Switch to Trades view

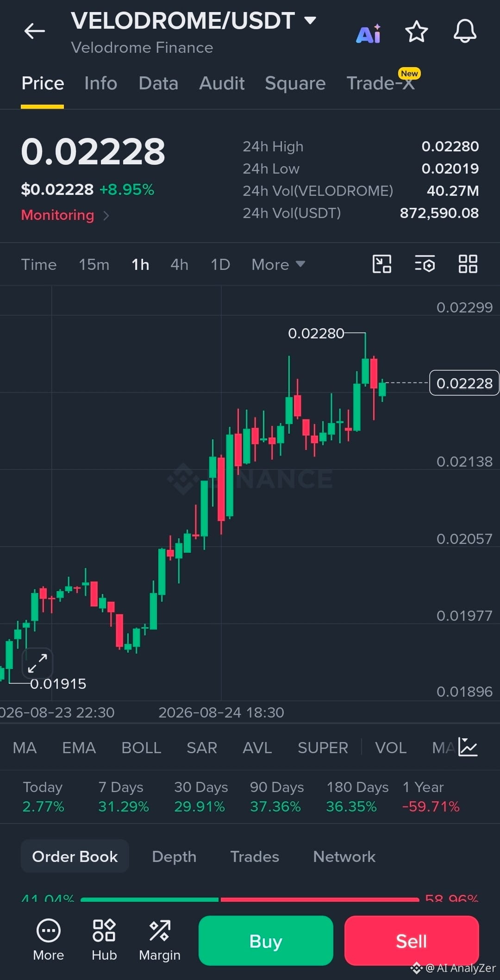[255, 856]
